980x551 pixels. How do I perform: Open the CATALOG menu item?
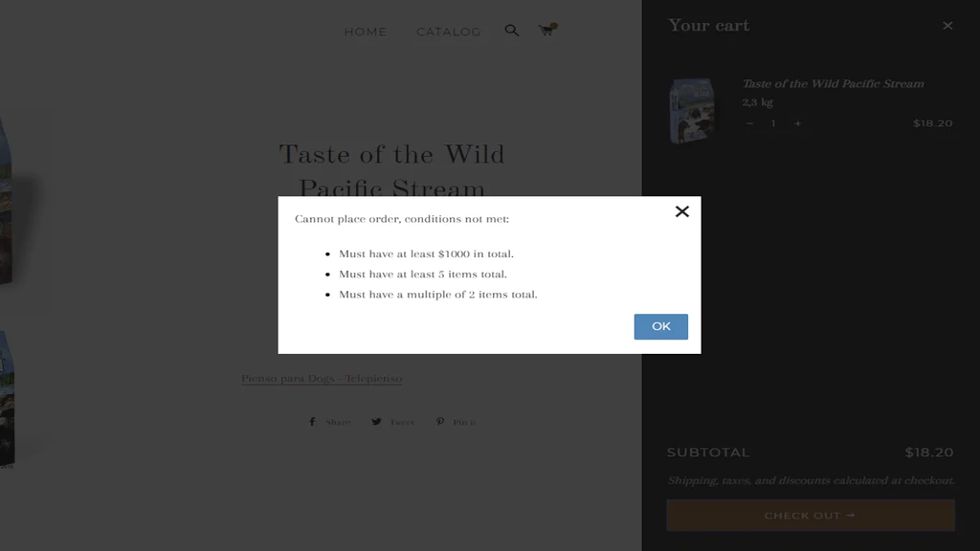pos(448,31)
